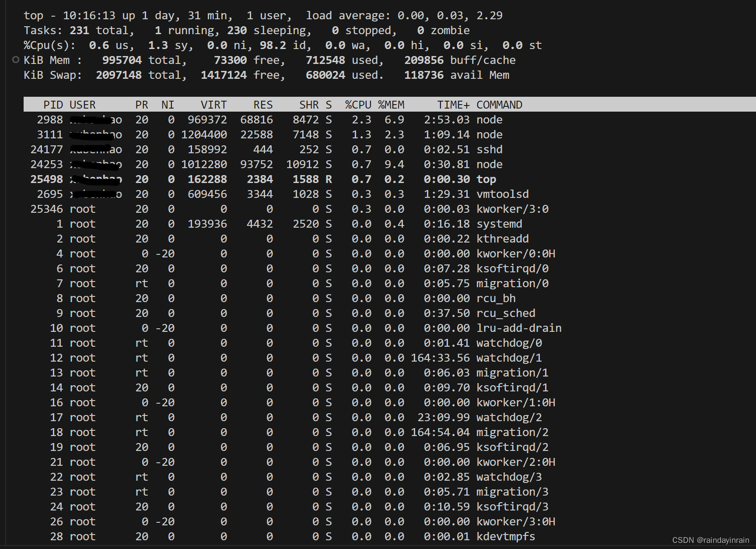Click the 118736 avail Mem value

point(424,75)
